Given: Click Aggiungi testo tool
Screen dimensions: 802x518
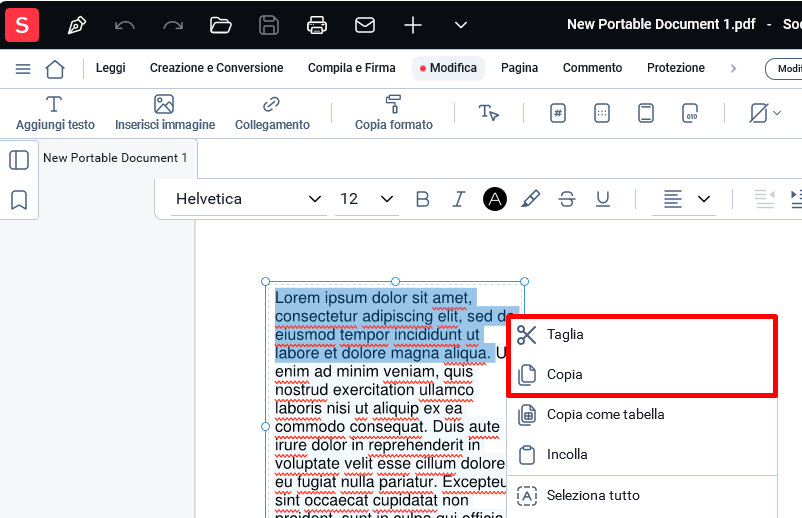Looking at the screenshot, I should (55, 113).
